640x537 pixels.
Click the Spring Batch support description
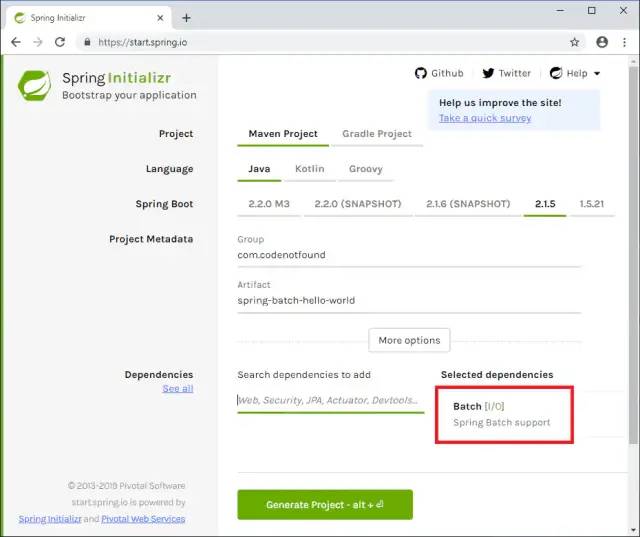[x=502, y=423]
